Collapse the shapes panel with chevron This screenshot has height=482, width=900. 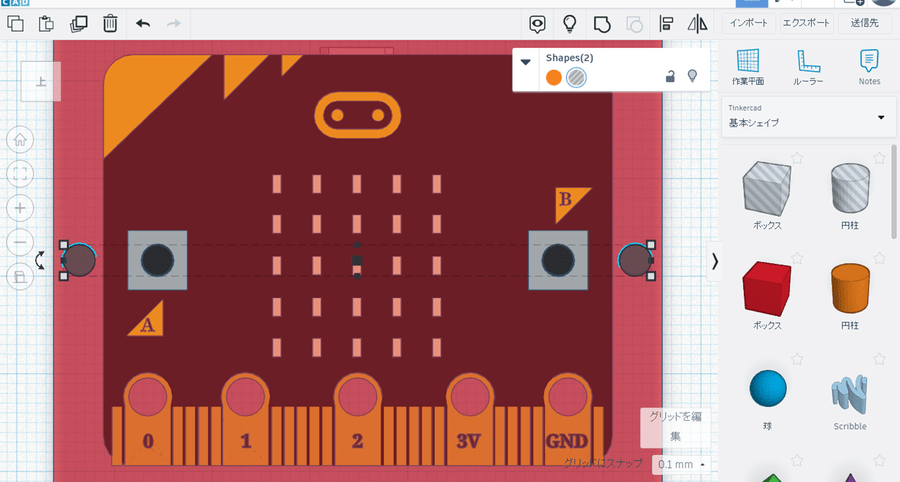click(x=714, y=262)
